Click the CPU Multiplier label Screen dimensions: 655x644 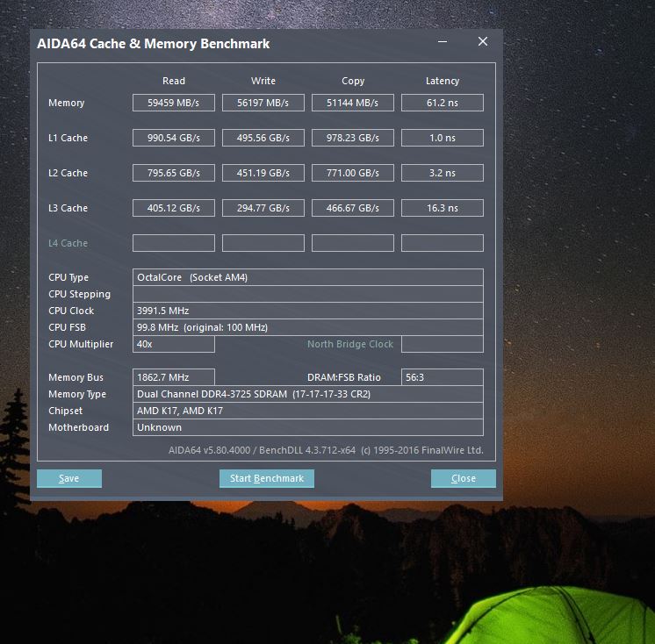[x=81, y=344]
